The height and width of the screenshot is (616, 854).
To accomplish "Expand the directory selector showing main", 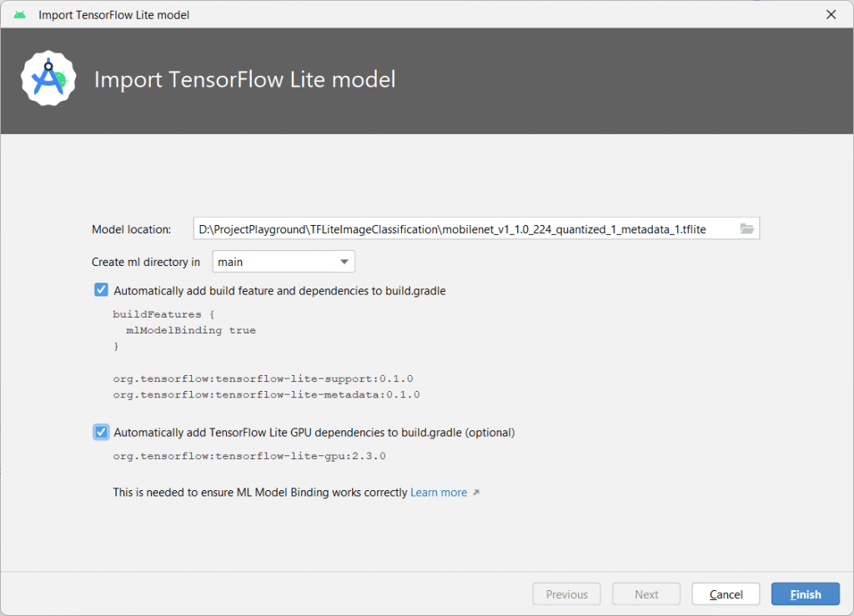I will pyautogui.click(x=284, y=261).
